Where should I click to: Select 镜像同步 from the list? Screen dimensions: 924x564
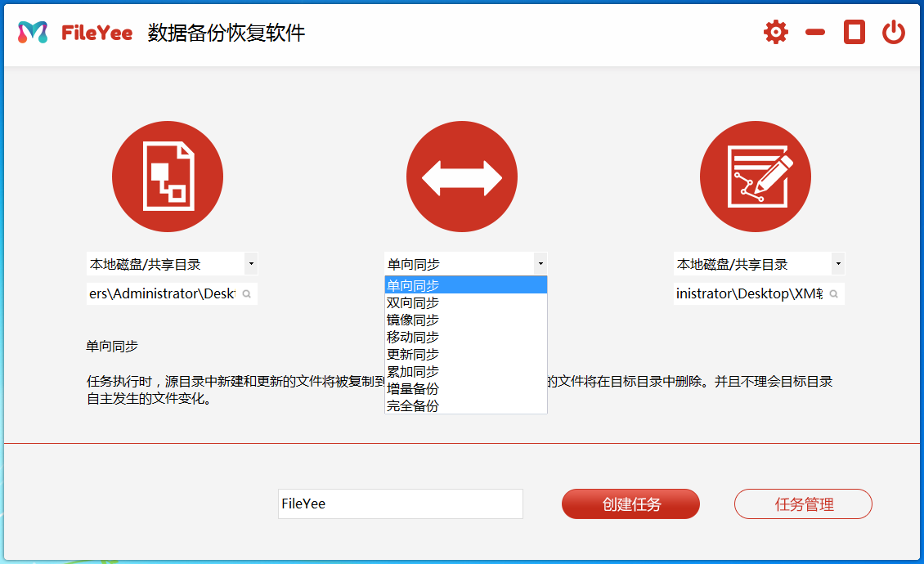pos(412,319)
